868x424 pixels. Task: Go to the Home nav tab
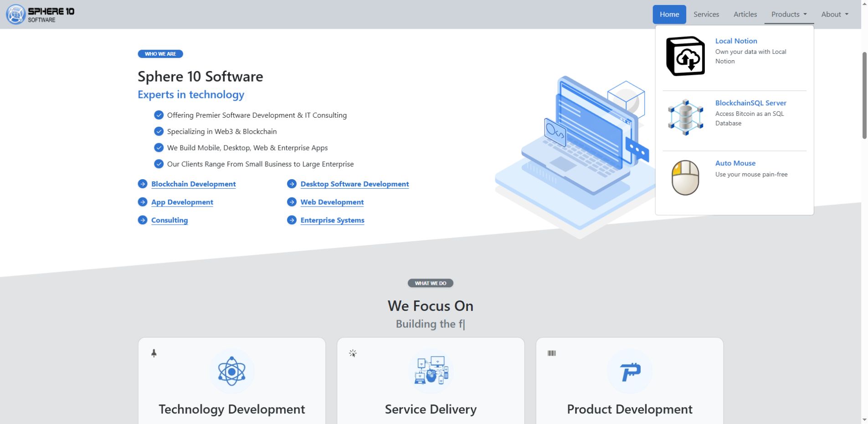click(669, 15)
